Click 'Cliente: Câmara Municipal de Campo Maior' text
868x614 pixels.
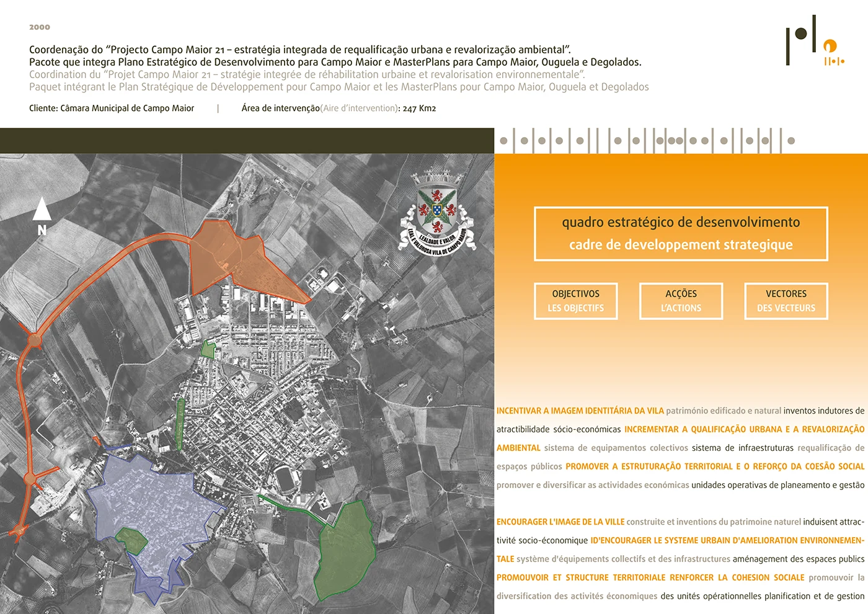pos(112,108)
